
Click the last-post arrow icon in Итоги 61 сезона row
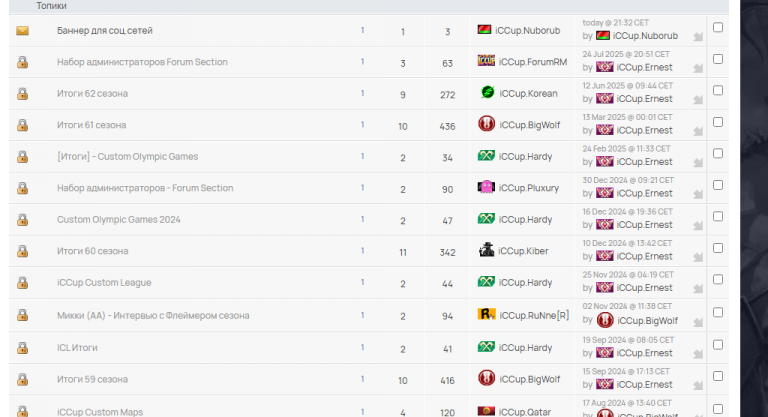click(698, 131)
